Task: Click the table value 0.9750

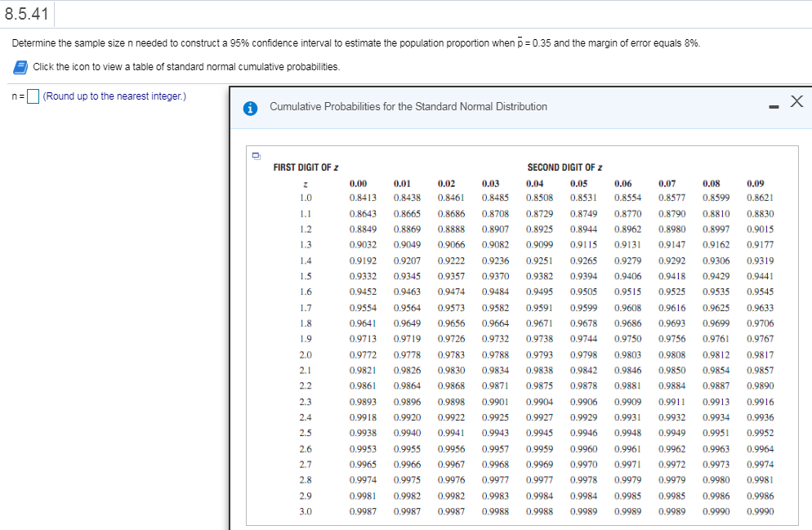Action: pos(627,339)
